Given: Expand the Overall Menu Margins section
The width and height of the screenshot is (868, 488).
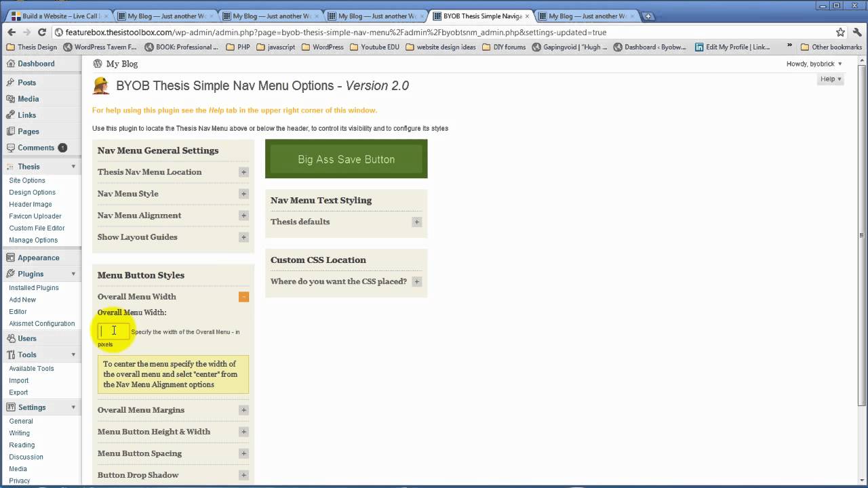Looking at the screenshot, I should click(x=243, y=410).
